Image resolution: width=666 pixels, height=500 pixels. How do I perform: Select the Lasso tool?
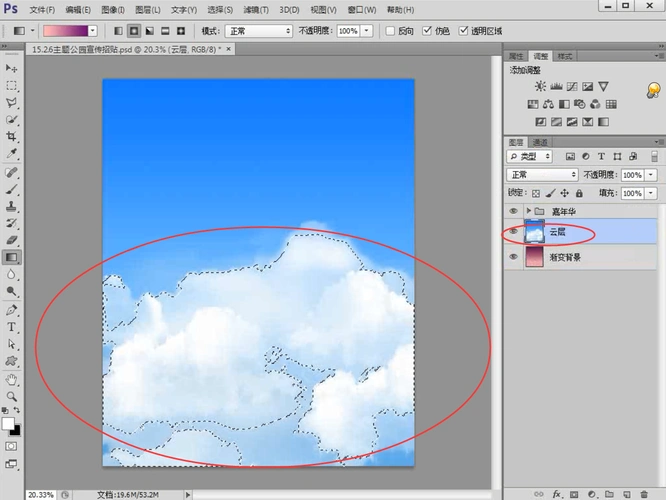(12, 102)
